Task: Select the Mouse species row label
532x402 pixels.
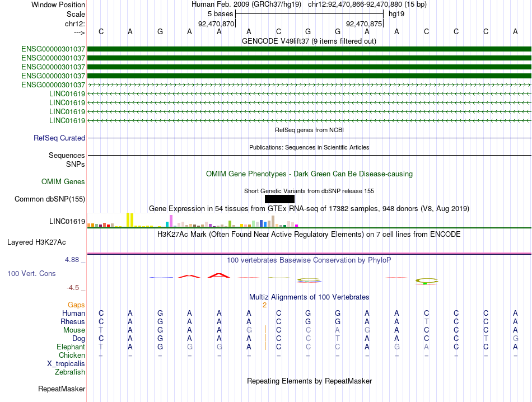Action: [x=74, y=330]
